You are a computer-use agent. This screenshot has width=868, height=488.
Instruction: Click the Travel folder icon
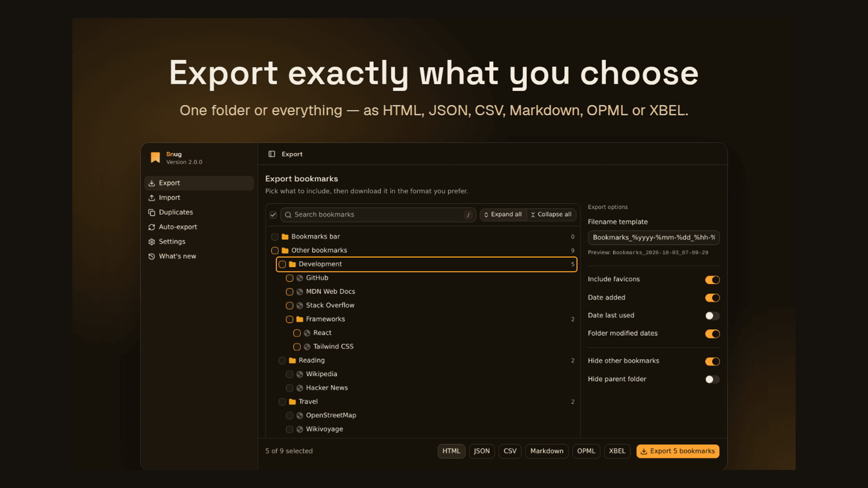click(x=292, y=402)
